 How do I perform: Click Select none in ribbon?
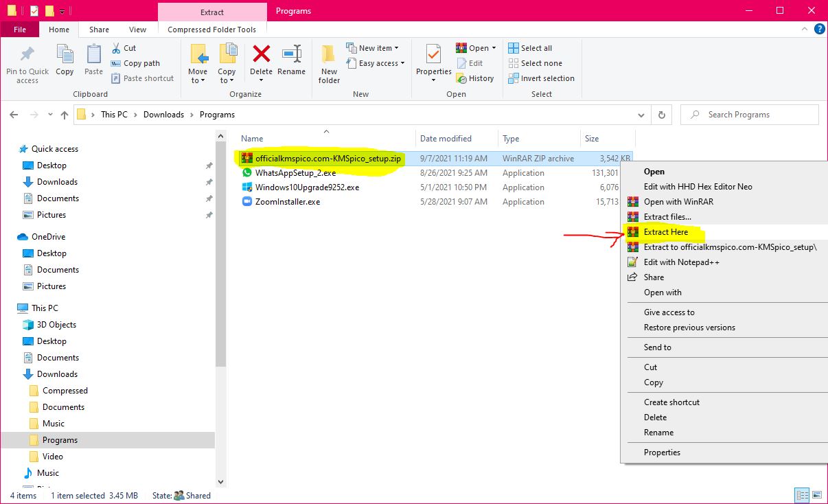[535, 63]
